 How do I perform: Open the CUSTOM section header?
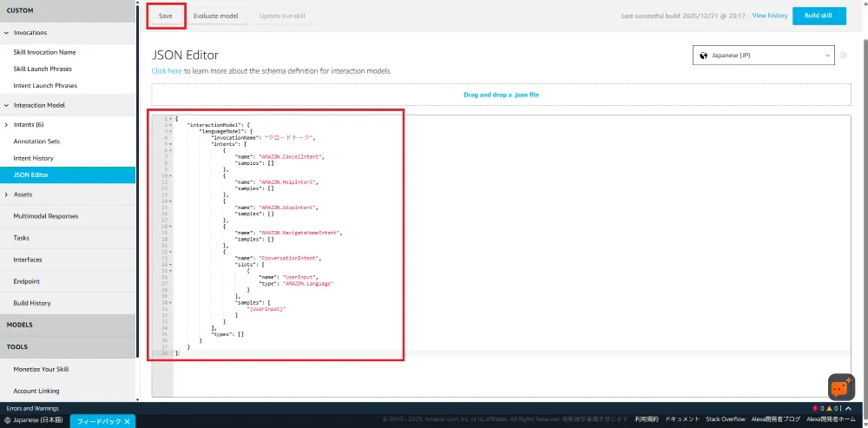pos(68,10)
